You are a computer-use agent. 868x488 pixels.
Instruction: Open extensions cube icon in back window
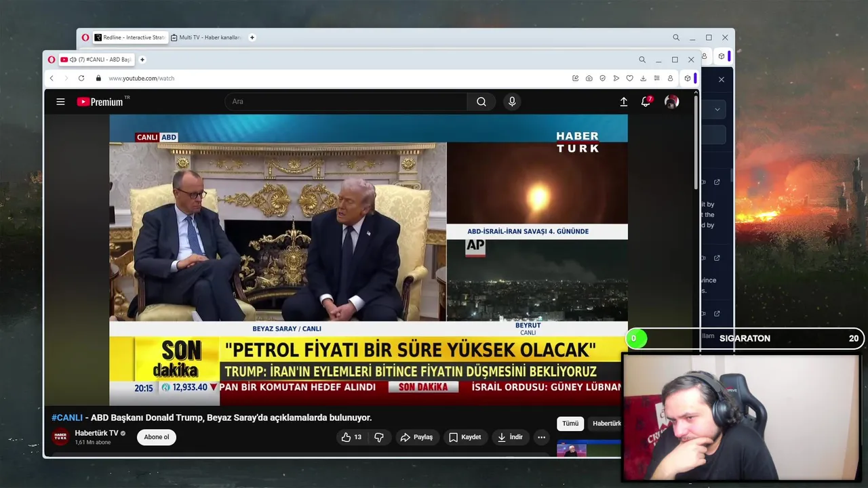click(722, 56)
